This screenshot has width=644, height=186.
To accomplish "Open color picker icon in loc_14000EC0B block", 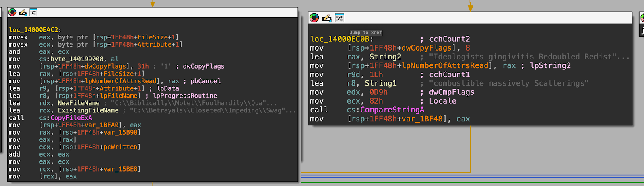I will point(314,18).
